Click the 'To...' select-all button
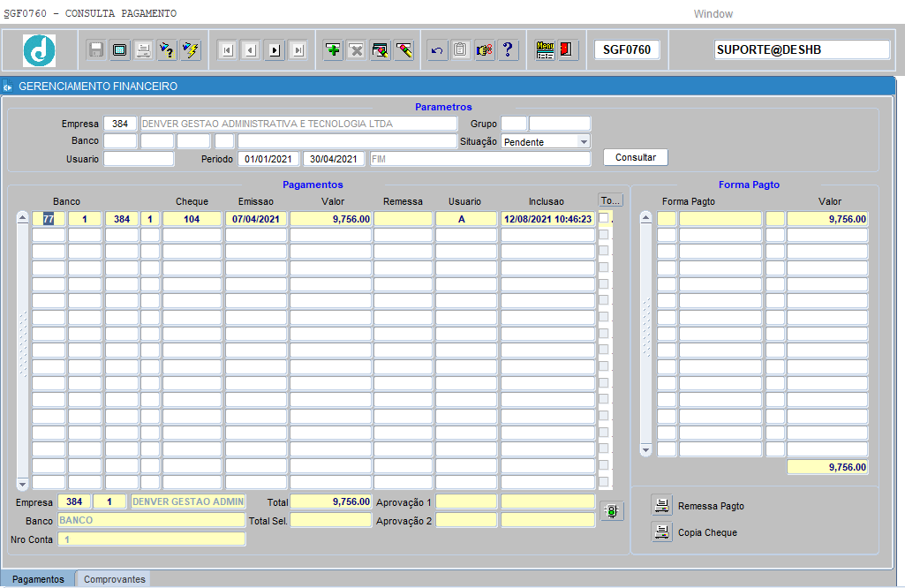The height and width of the screenshot is (588, 905). (x=611, y=200)
